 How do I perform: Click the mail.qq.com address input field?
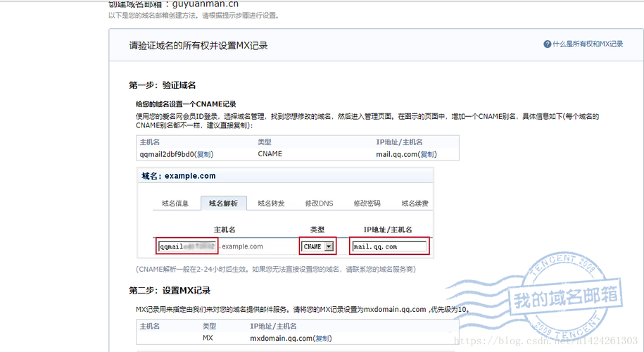[x=389, y=247]
